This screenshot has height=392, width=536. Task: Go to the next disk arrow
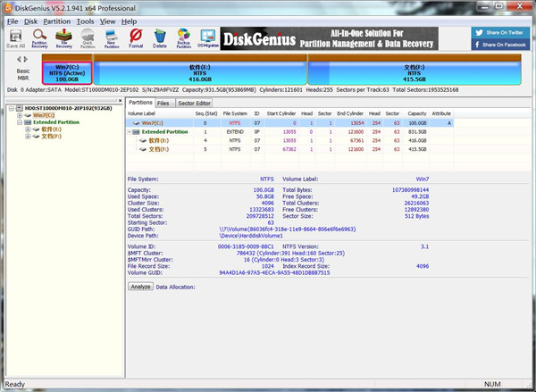coord(26,59)
